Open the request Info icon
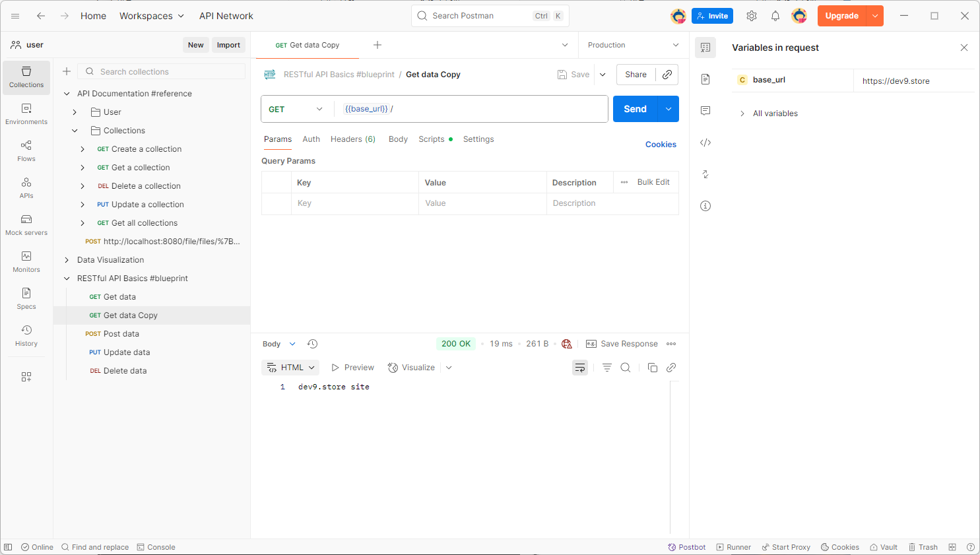The width and height of the screenshot is (980, 555). coord(705,206)
